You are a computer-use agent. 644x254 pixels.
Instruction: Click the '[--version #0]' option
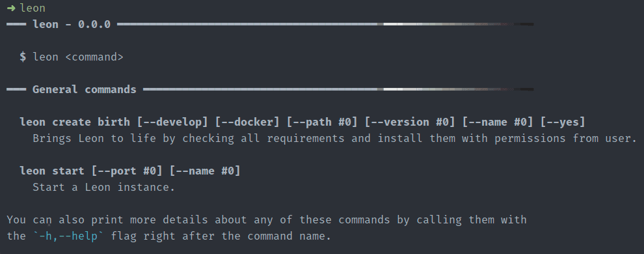[410, 122]
